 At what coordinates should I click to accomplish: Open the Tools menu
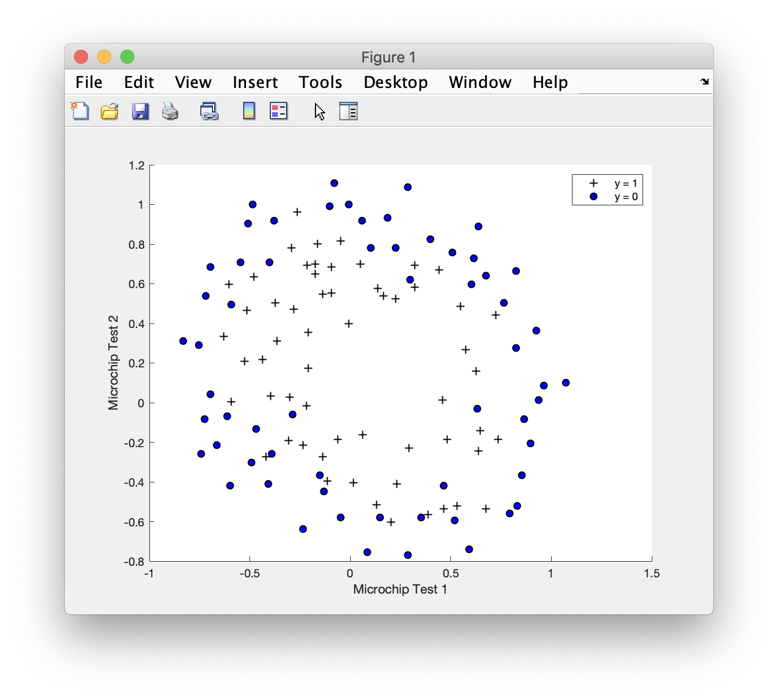tap(321, 82)
